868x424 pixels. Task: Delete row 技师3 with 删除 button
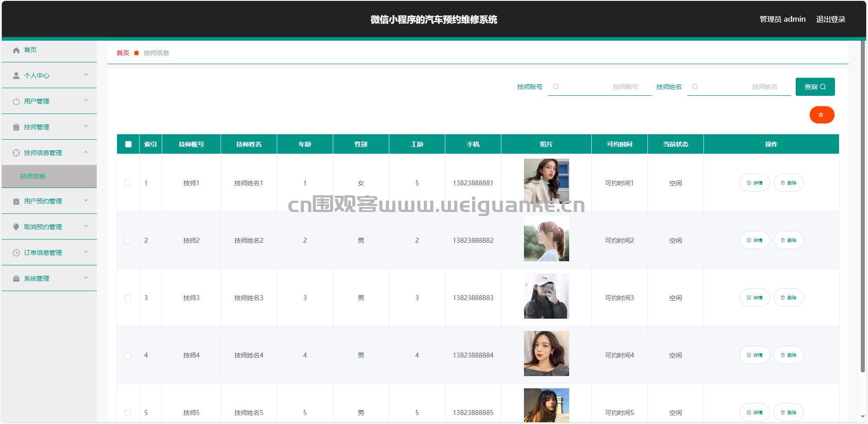coord(788,298)
